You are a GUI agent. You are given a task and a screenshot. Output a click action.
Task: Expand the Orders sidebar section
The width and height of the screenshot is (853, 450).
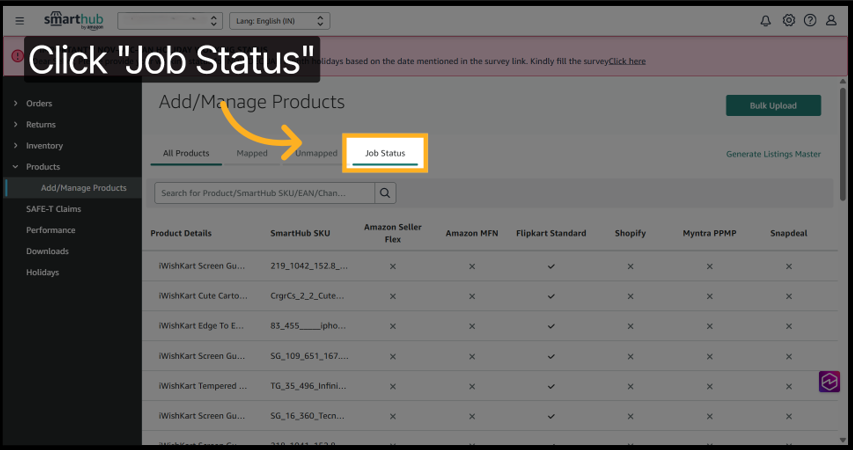39,103
